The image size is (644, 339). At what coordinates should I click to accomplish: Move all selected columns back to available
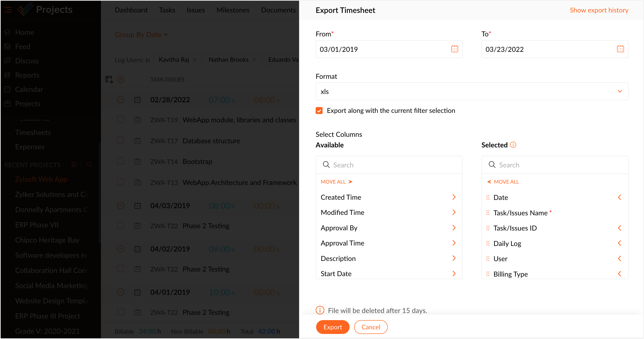(503, 182)
